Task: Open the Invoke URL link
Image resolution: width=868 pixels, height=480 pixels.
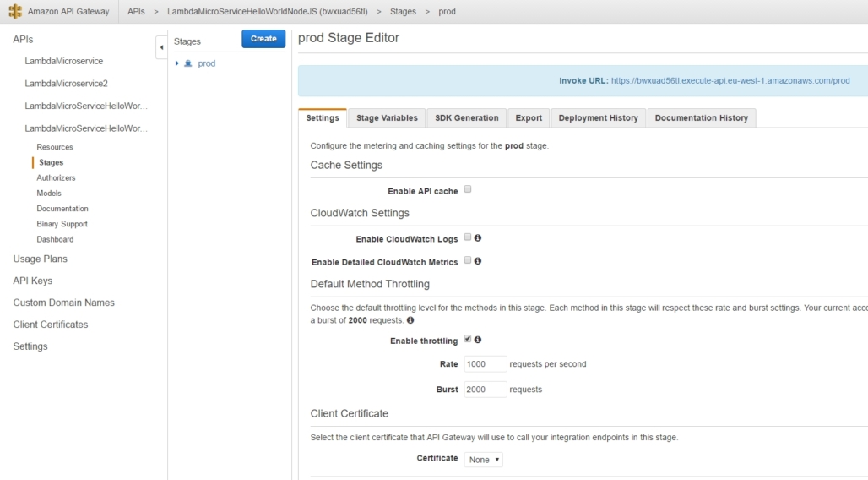Action: [x=730, y=80]
